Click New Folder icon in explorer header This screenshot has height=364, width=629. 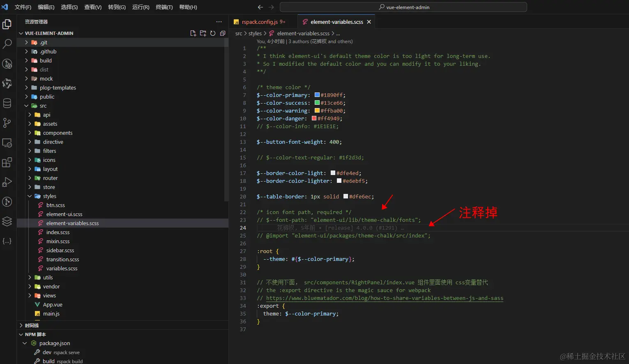pos(203,33)
